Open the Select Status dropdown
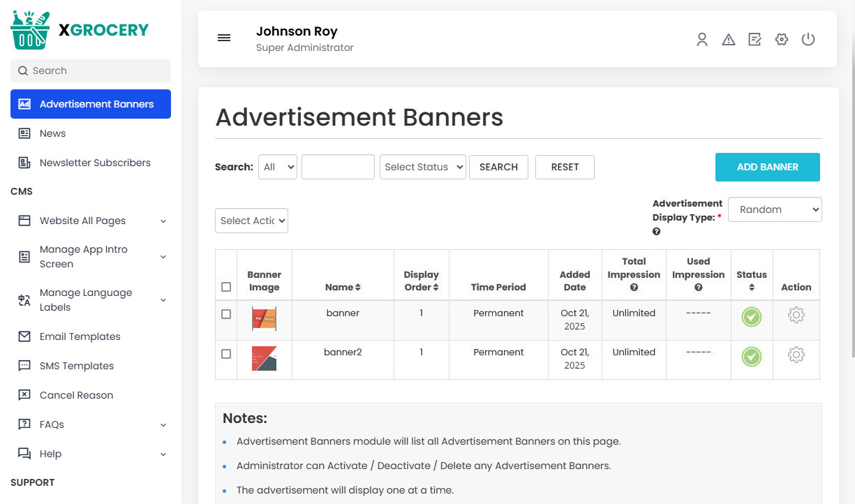The width and height of the screenshot is (855, 504). coord(422,167)
